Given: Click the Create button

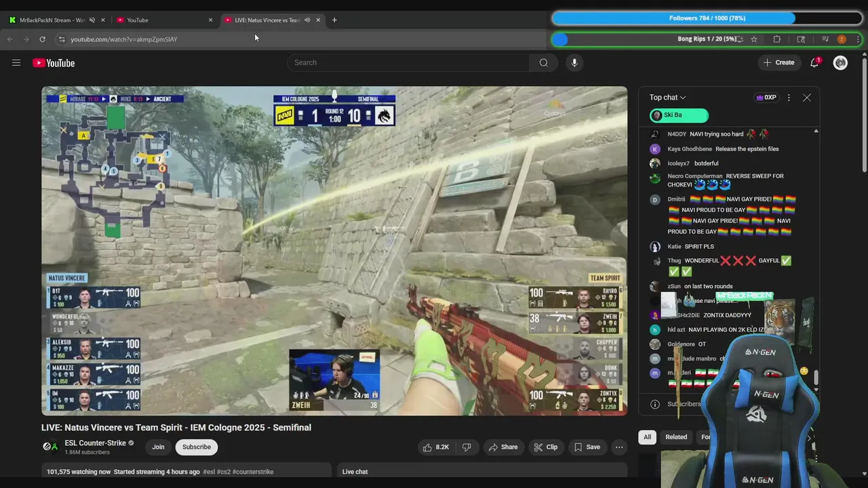Looking at the screenshot, I should tap(778, 62).
